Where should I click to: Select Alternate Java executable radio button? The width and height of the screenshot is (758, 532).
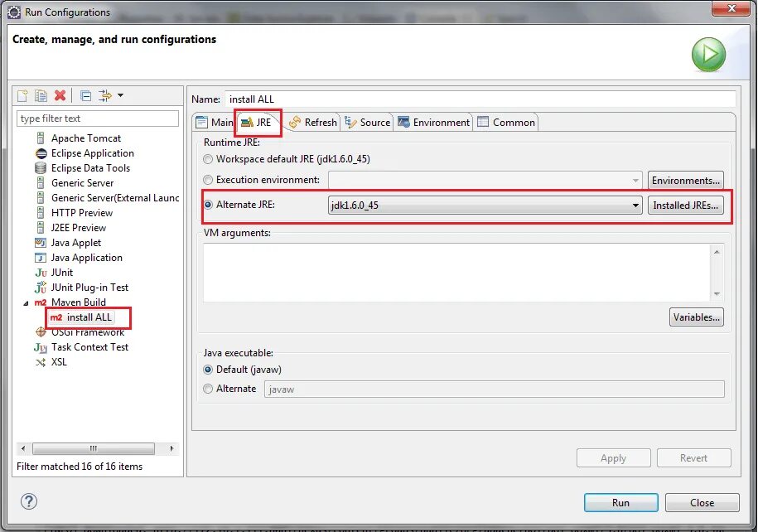pyautogui.click(x=208, y=389)
